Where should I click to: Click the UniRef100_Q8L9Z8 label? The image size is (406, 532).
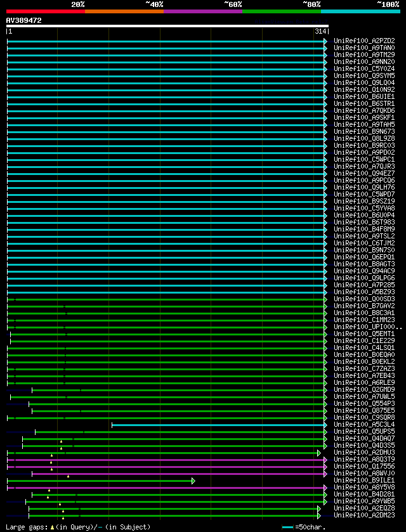[364, 139]
